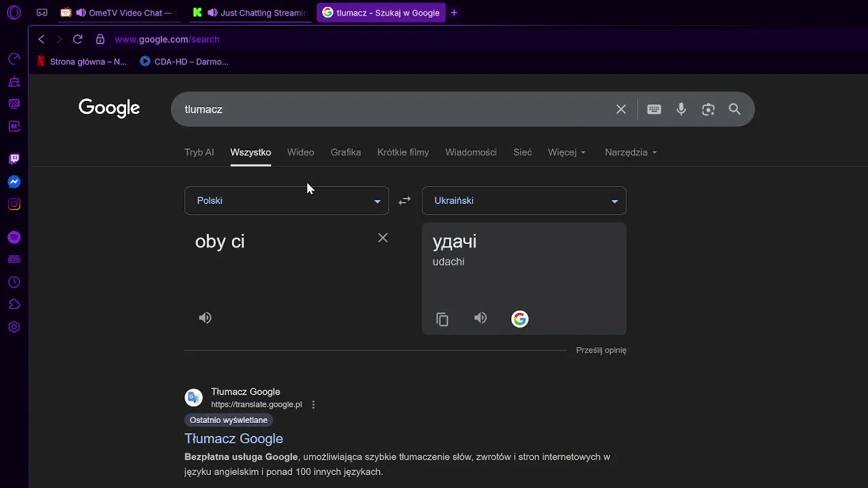Copy the Ukrainian translation
This screenshot has height=488, width=868.
(x=442, y=319)
